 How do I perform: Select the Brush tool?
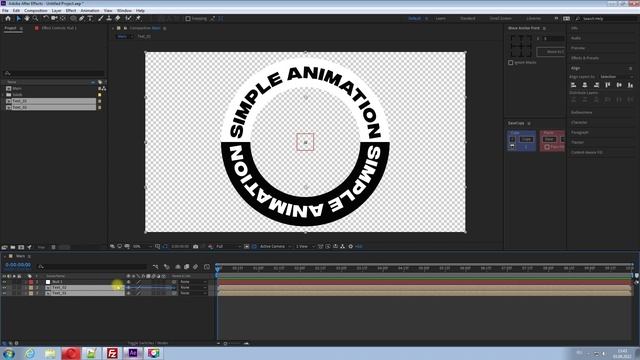(x=100, y=18)
